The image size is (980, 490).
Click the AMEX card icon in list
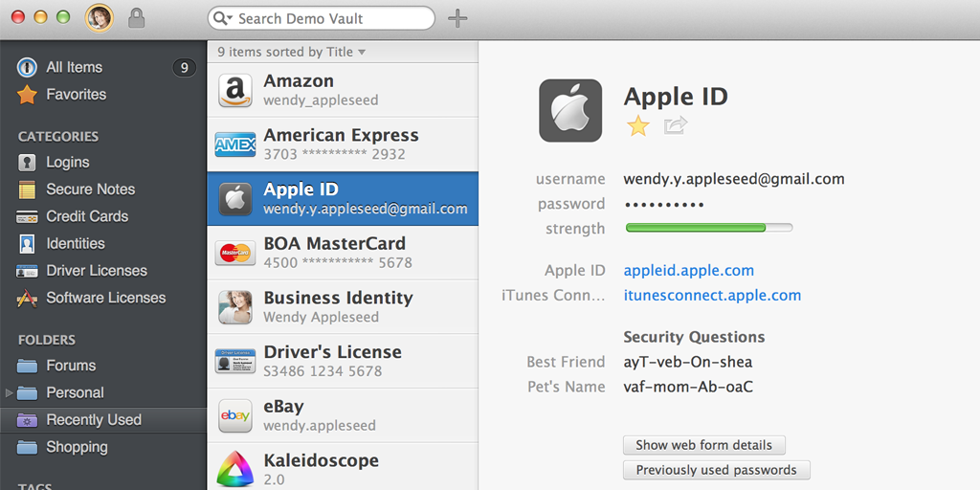click(235, 145)
